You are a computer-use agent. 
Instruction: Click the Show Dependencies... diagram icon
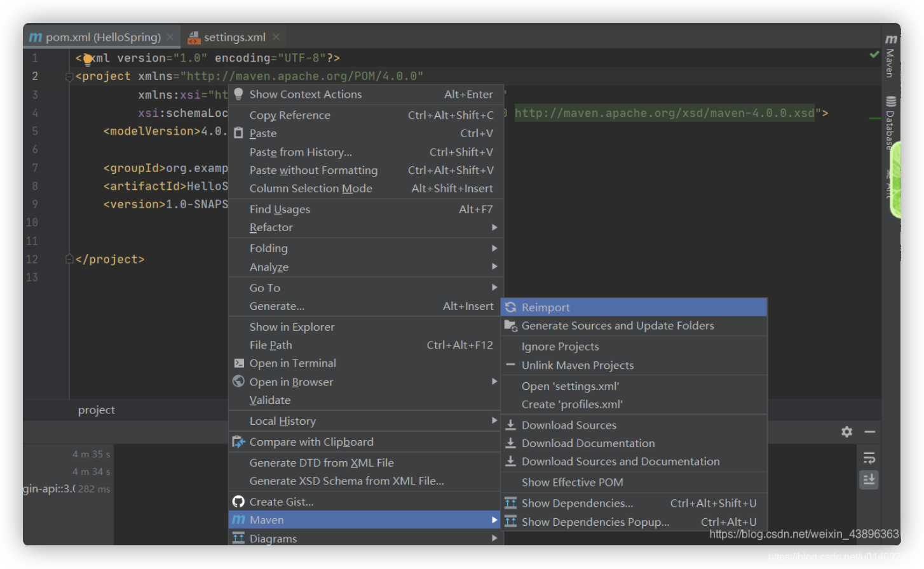(510, 503)
